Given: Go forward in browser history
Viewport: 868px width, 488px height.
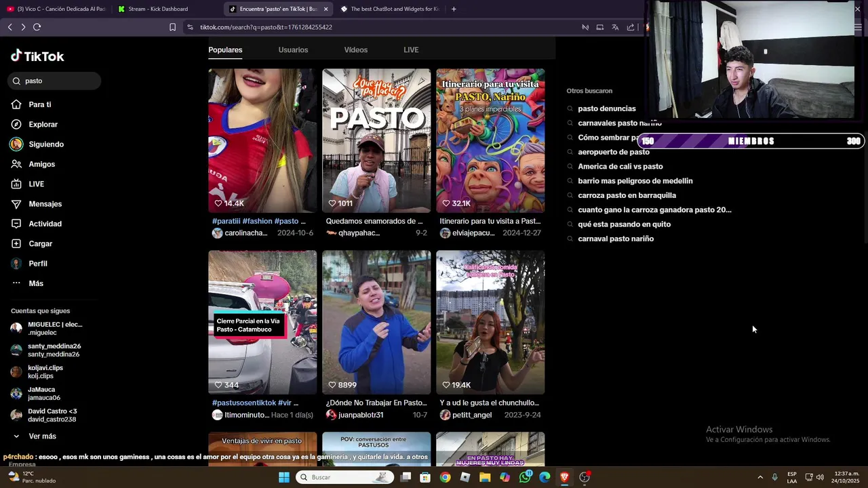Looking at the screenshot, I should point(23,27).
